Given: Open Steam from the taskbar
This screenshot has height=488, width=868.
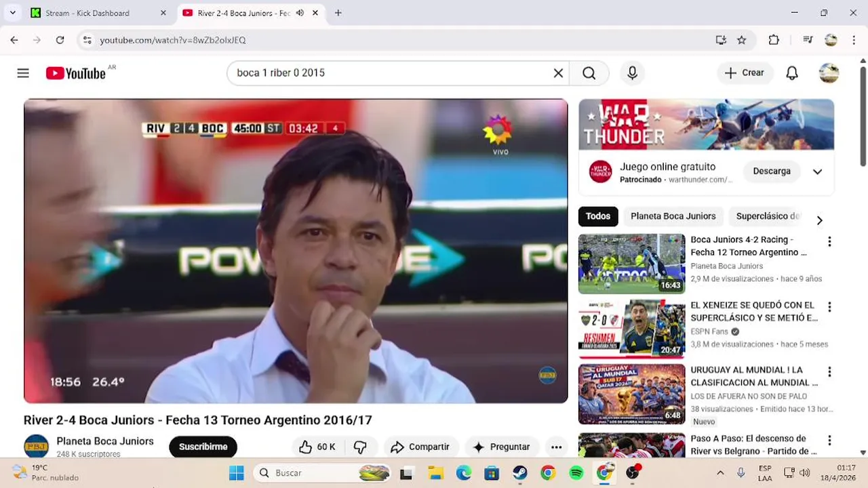Looking at the screenshot, I should tap(520, 472).
